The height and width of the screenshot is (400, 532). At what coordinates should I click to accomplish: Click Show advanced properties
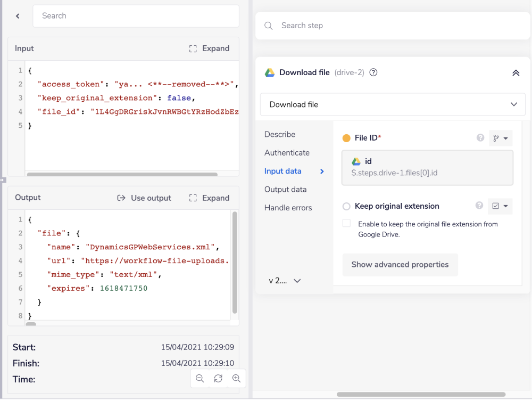400,265
